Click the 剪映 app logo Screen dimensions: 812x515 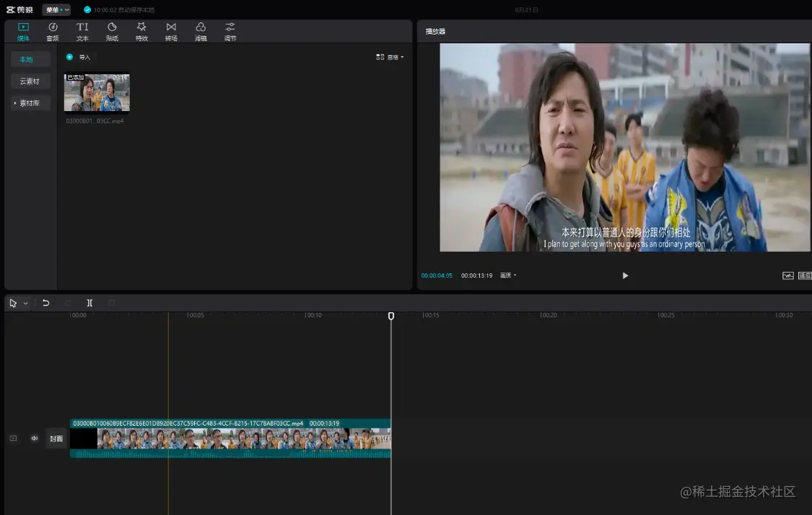tap(19, 10)
